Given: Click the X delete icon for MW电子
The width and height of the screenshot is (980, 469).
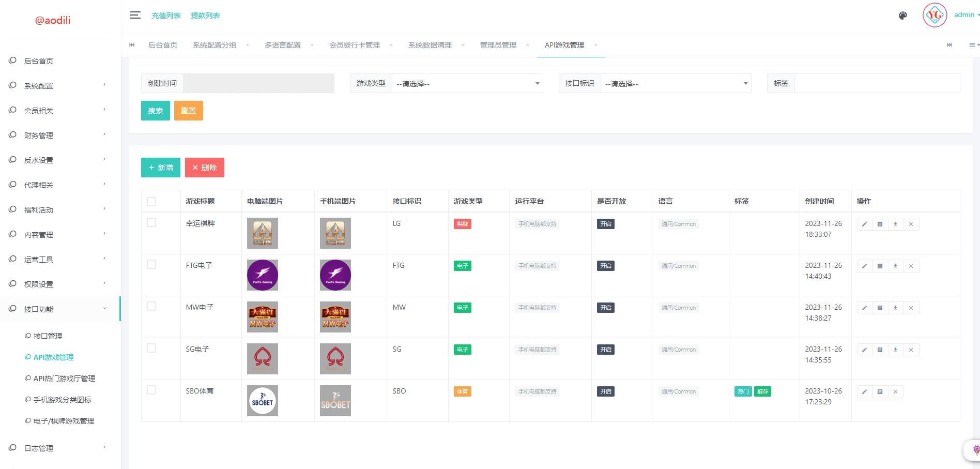Looking at the screenshot, I should tap(911, 308).
